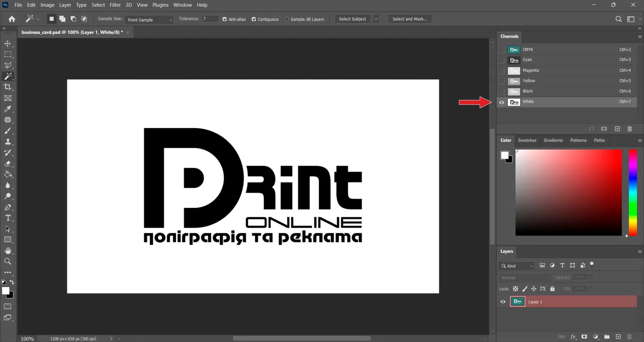Swap foreground and background colors
Screen dimensions: 644x342
tap(12, 282)
